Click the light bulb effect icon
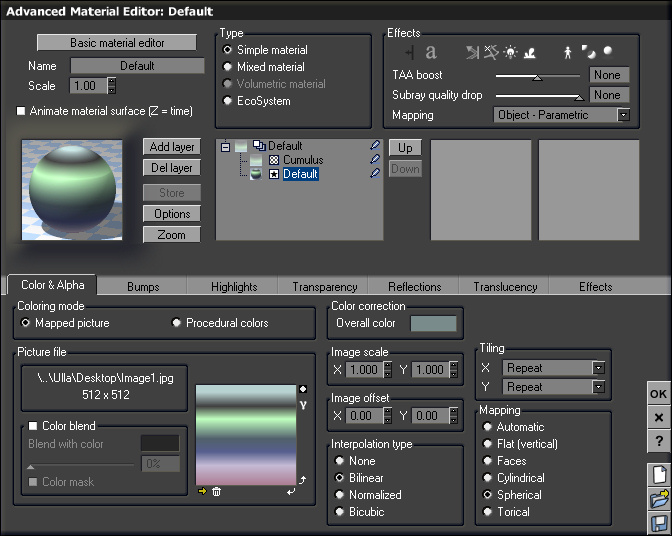 point(510,52)
